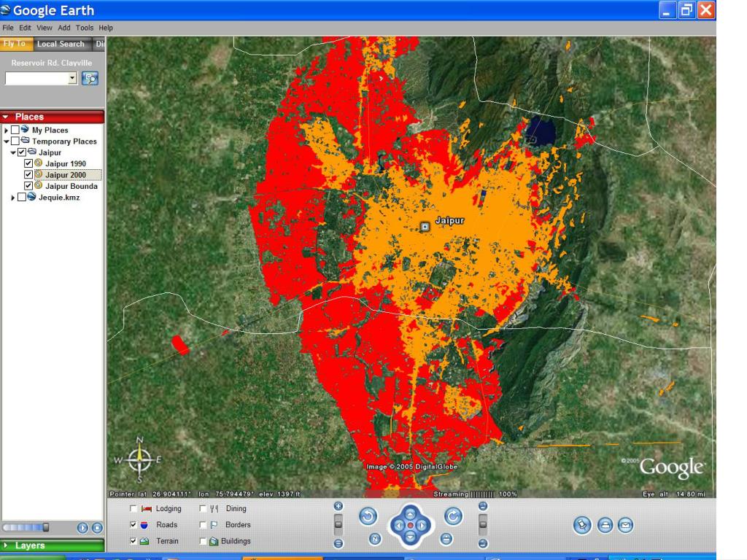Pan the map right
Screen dimensions: 747x560
[x=422, y=525]
